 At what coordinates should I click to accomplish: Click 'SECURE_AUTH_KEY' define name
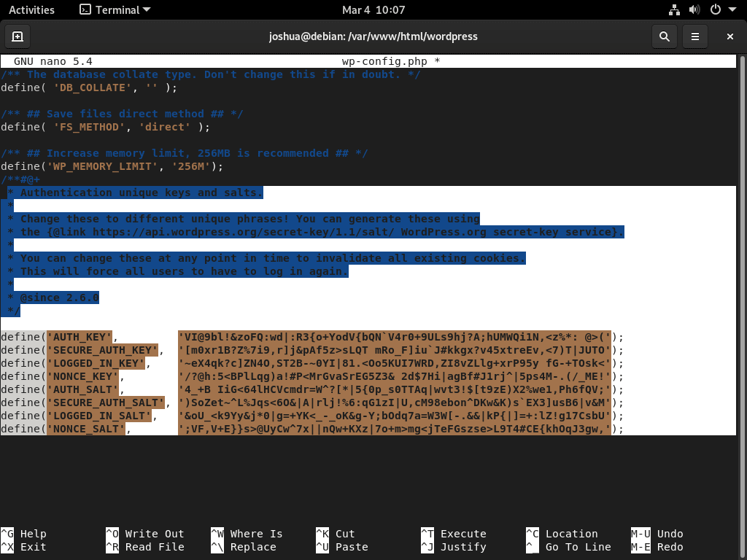point(102,350)
